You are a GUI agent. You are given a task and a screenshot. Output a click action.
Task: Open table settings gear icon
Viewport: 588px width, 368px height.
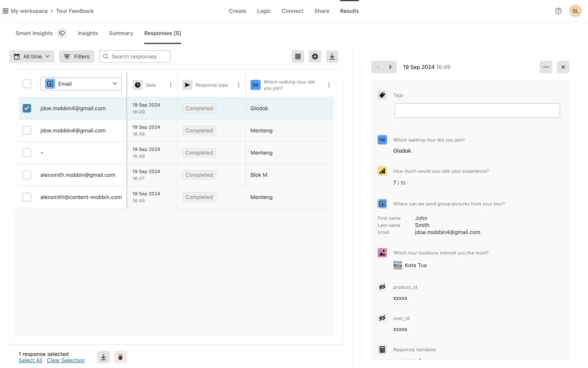pyautogui.click(x=315, y=56)
